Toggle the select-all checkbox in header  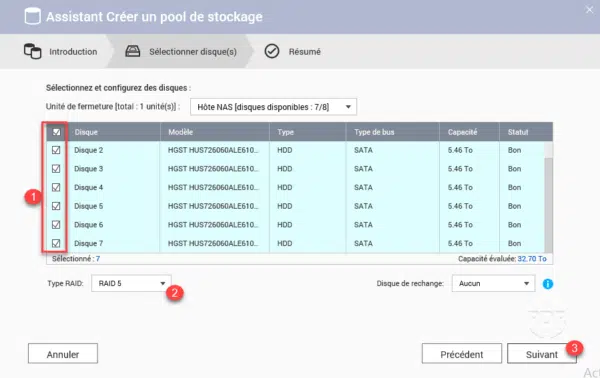tap(56, 132)
